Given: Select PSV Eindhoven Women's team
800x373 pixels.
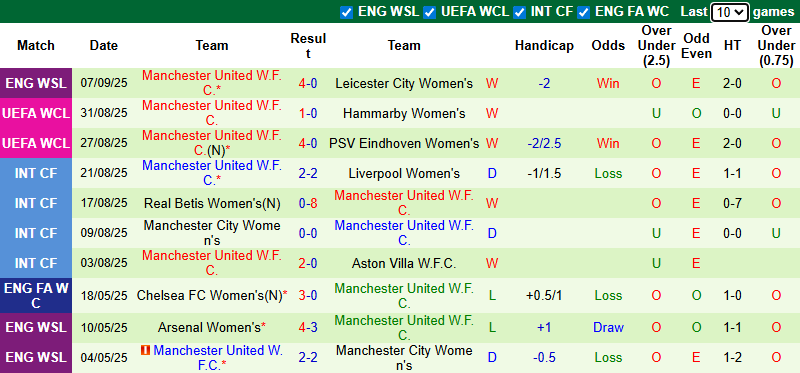Looking at the screenshot, I should (404, 143).
